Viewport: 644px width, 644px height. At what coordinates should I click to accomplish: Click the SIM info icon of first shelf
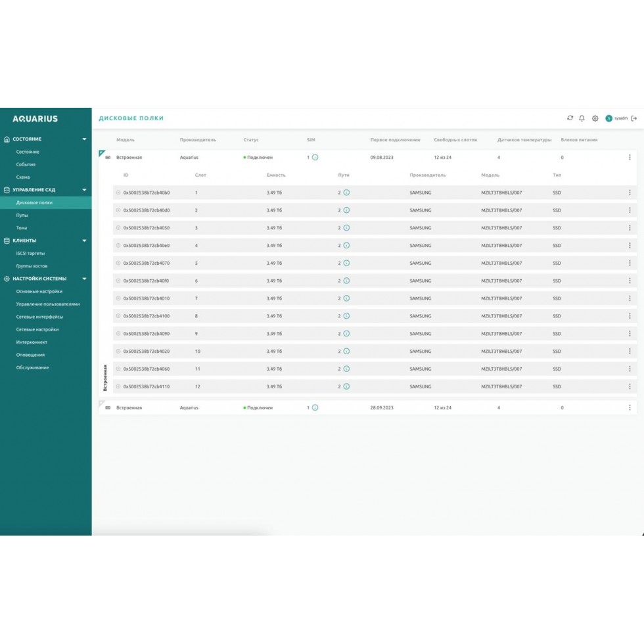coord(315,158)
